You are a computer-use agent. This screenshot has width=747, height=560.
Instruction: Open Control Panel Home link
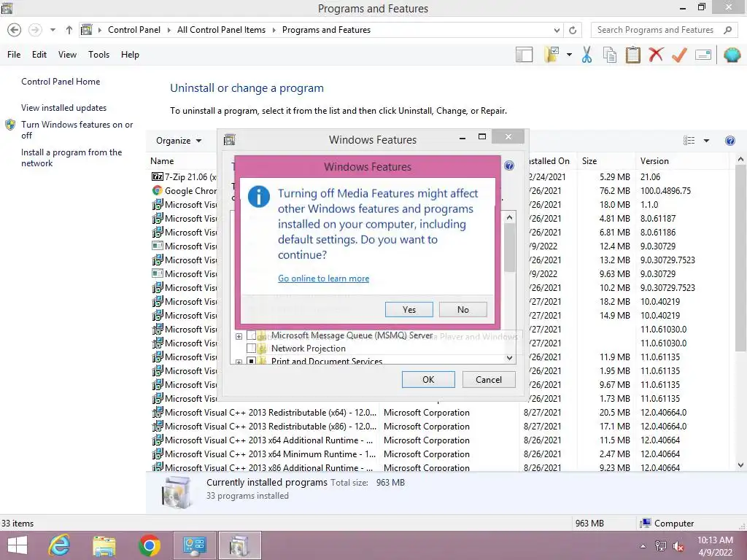(x=61, y=82)
